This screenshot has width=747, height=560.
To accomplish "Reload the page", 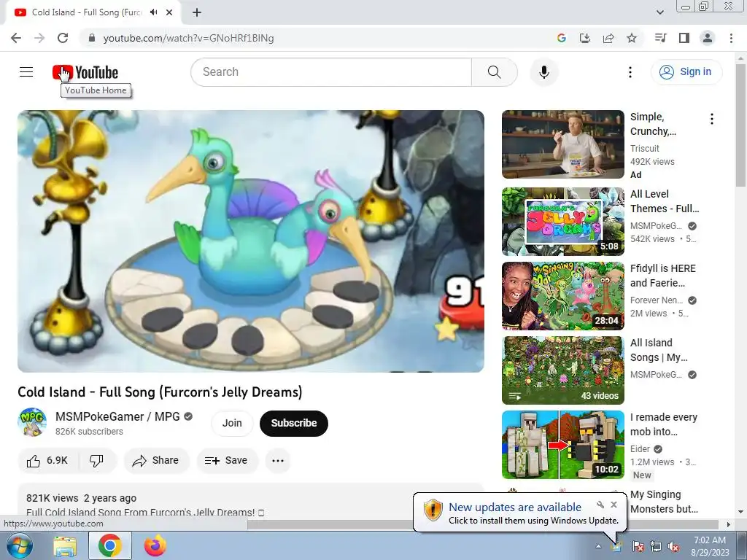I will click(x=63, y=38).
